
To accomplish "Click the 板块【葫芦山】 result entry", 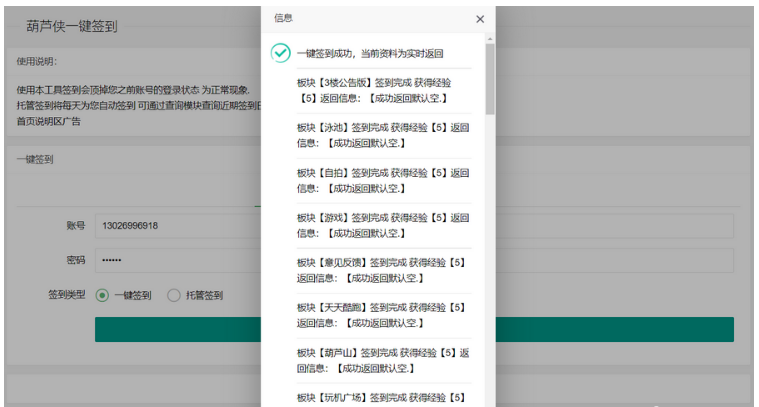I will (x=383, y=361).
